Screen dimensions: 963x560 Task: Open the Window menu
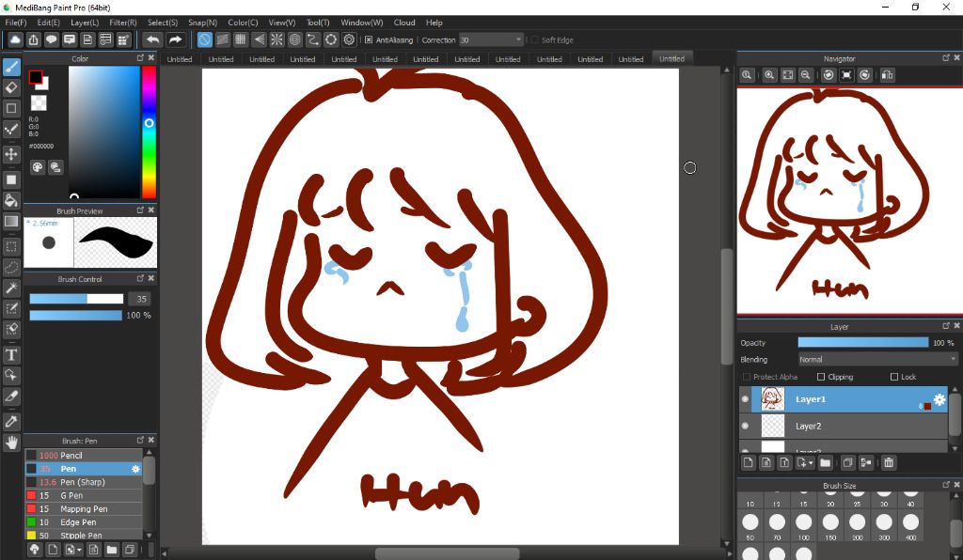coord(362,23)
